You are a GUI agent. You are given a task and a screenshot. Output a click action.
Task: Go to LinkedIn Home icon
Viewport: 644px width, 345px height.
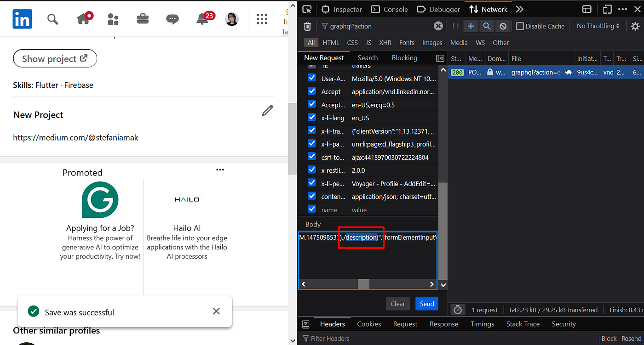pos(84,18)
